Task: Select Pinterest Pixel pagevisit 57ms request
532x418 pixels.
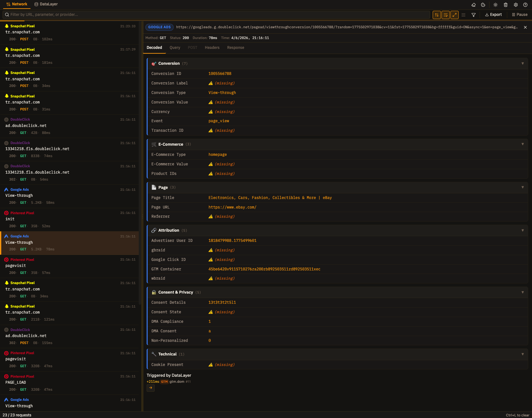Action: (70, 266)
